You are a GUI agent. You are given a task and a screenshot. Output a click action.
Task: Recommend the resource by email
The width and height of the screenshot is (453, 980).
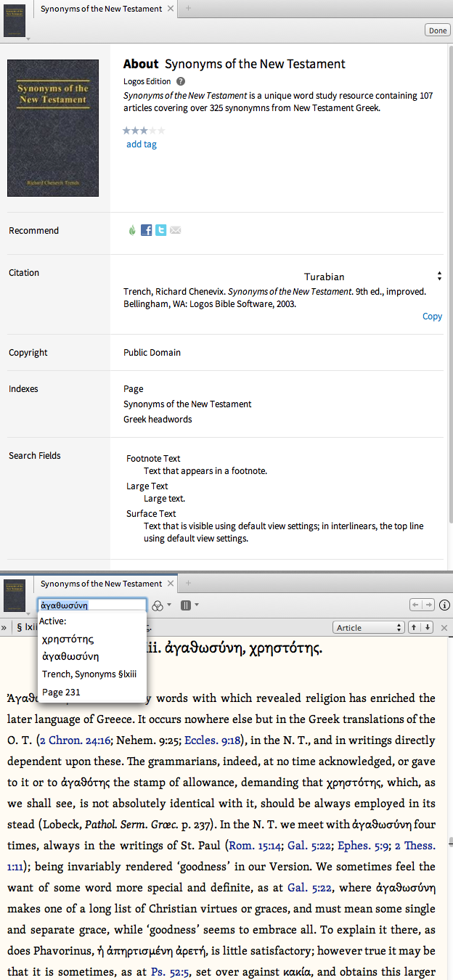(x=175, y=230)
